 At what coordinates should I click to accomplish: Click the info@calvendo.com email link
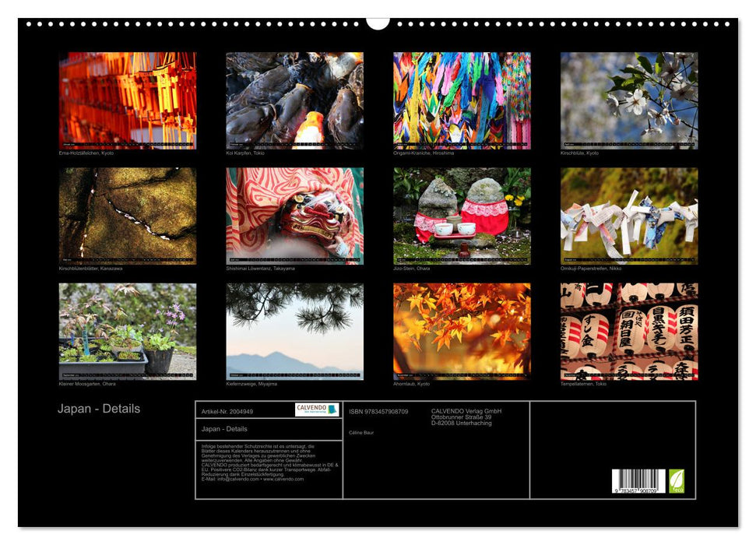pos(237,480)
